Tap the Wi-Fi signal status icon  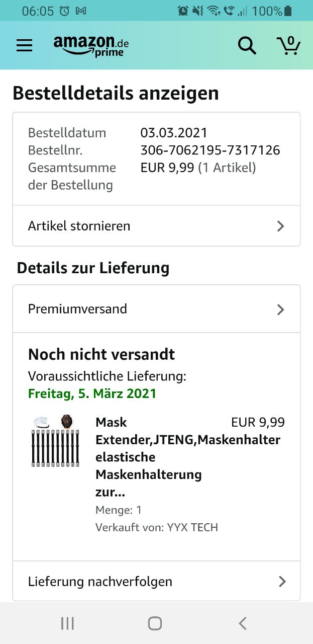point(214,11)
